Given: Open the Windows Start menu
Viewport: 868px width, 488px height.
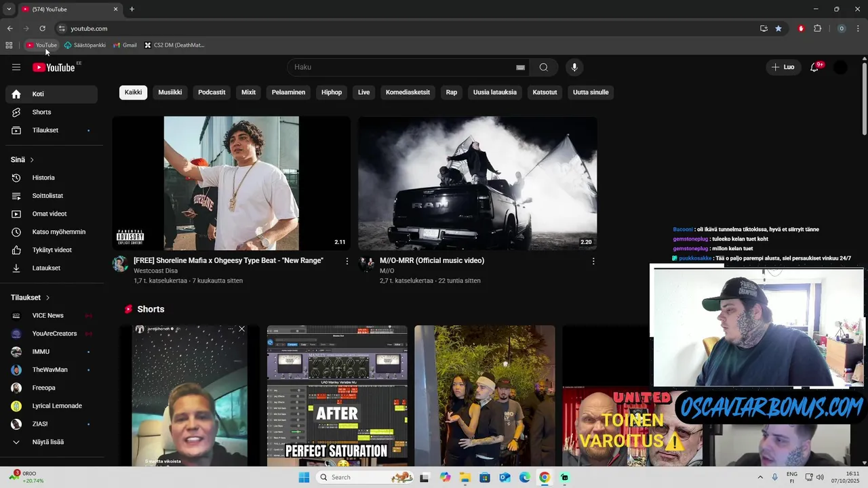Looking at the screenshot, I should (304, 477).
